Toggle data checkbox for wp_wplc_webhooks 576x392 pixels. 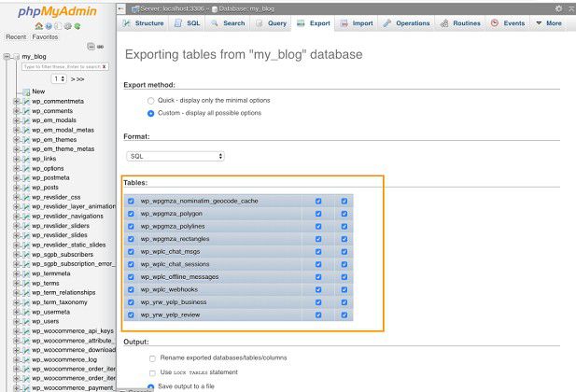(344, 290)
